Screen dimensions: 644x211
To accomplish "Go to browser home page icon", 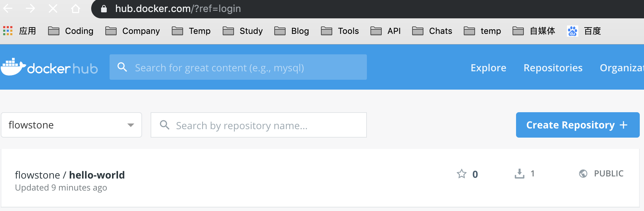I will click(x=76, y=8).
